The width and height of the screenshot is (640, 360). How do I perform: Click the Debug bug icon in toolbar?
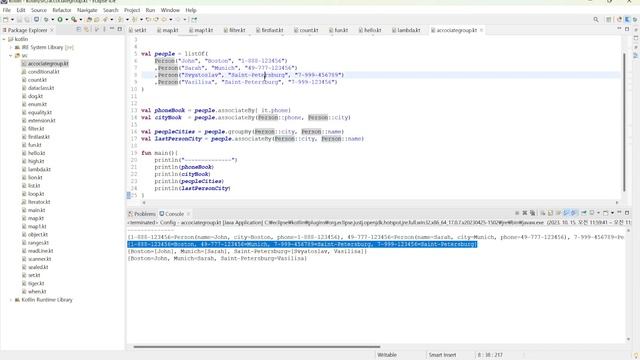(x=46, y=20)
